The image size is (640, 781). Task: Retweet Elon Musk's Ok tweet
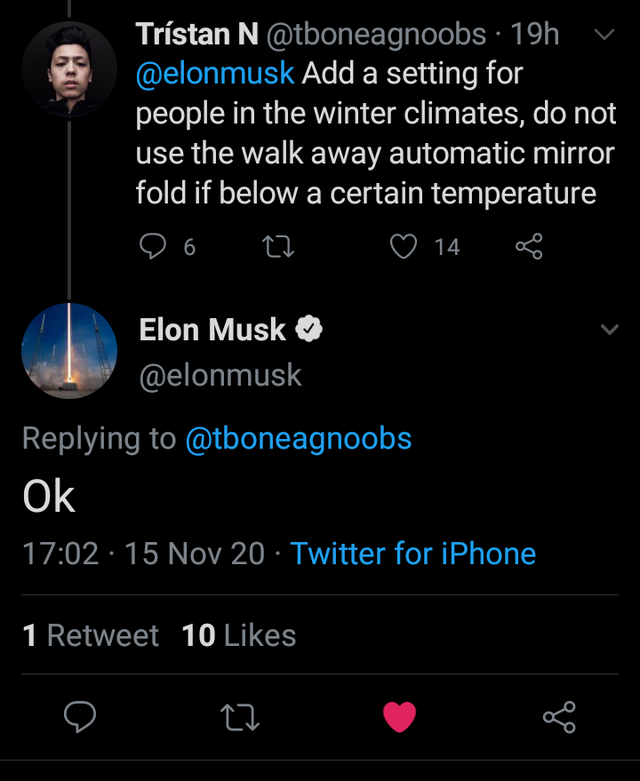[239, 716]
